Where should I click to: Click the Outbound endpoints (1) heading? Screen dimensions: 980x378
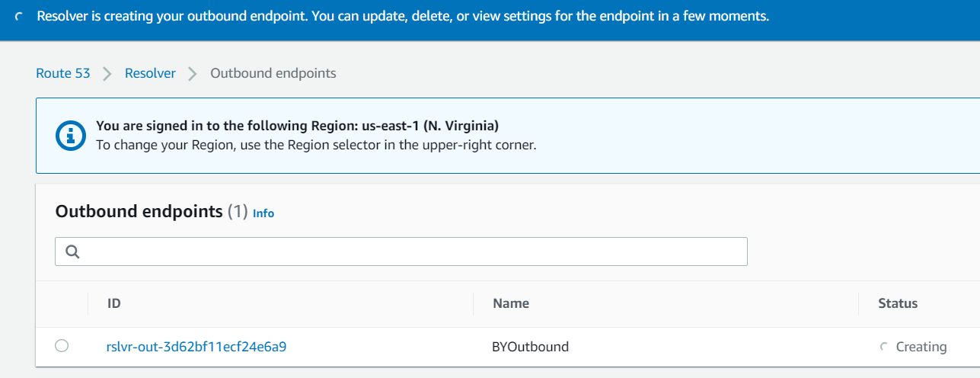(152, 211)
